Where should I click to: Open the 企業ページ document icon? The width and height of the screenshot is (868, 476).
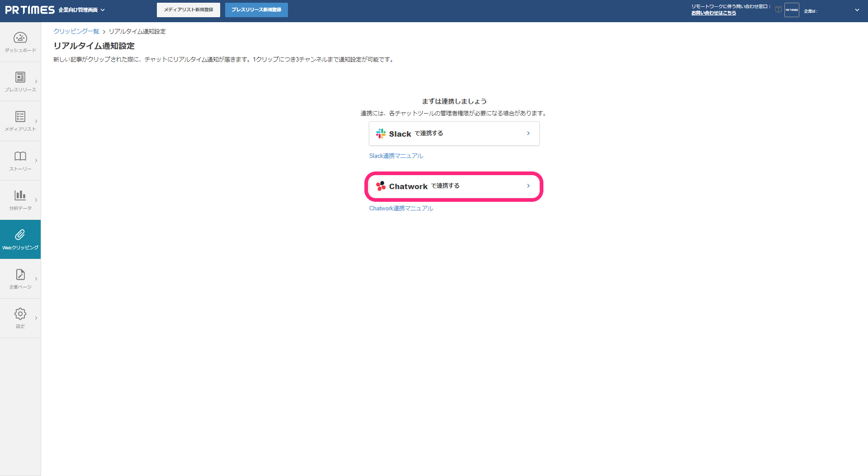20,274
